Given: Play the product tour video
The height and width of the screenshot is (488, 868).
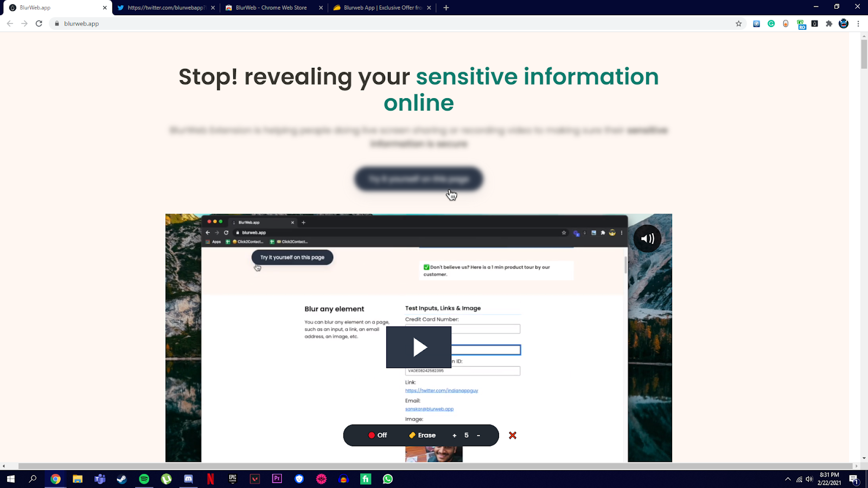Looking at the screenshot, I should coord(419,347).
